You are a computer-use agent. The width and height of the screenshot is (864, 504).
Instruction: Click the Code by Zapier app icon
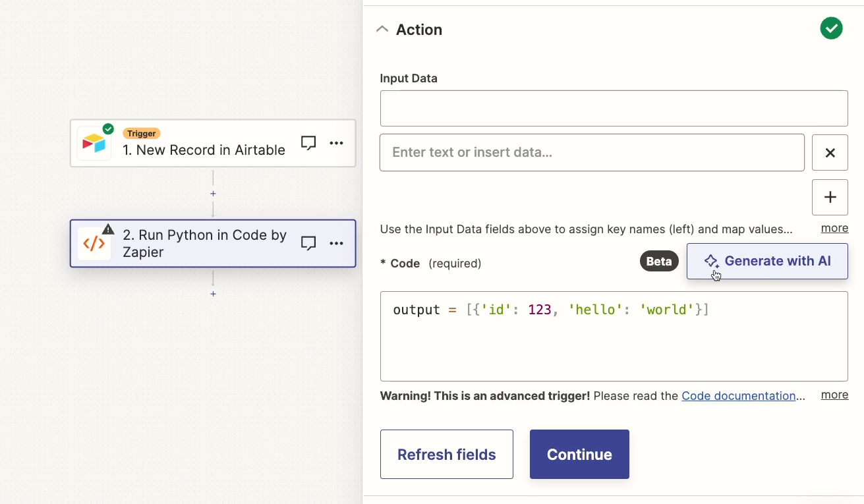click(x=94, y=244)
